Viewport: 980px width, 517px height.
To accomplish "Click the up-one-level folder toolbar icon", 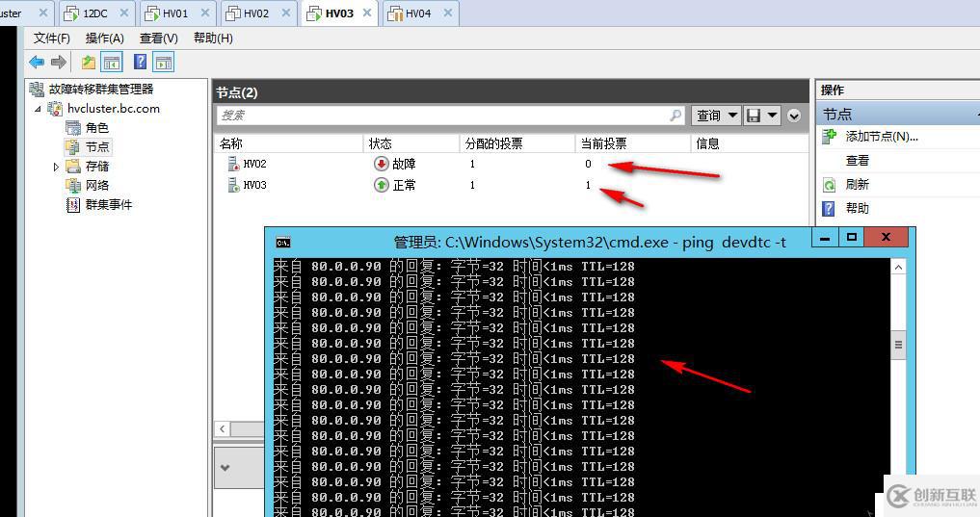I will click(x=88, y=62).
